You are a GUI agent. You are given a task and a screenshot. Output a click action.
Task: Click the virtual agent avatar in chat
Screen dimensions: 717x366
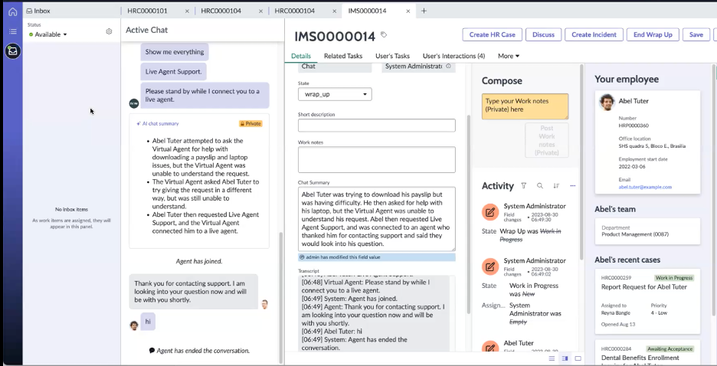tap(134, 103)
